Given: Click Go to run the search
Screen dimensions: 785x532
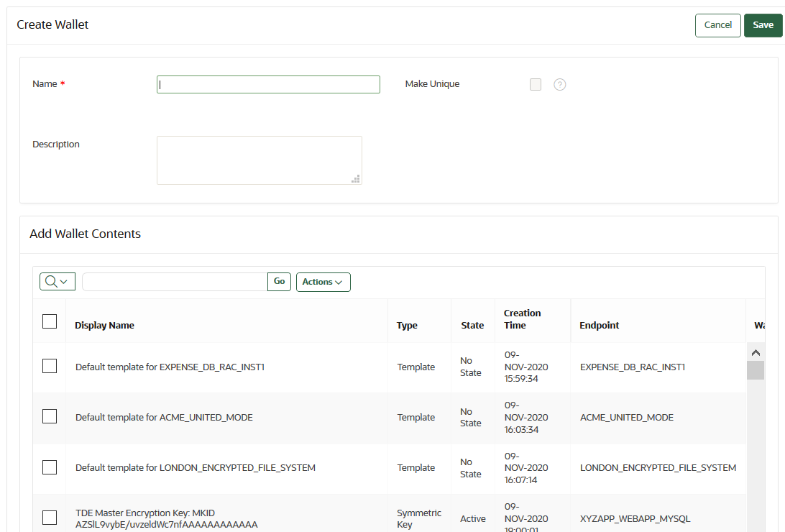Looking at the screenshot, I should (x=279, y=281).
